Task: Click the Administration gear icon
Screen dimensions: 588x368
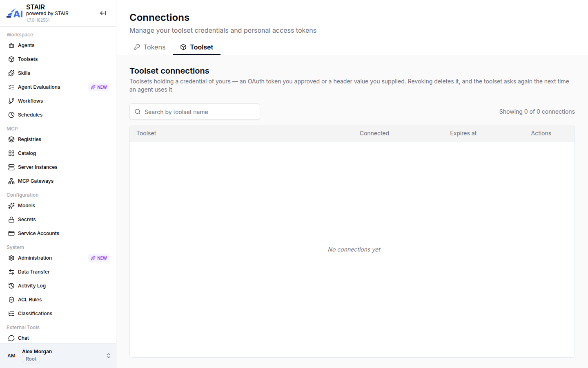Action: [11, 258]
